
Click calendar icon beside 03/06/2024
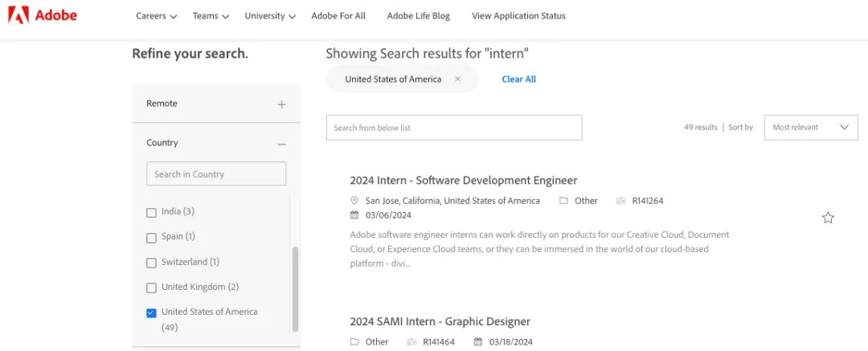pyautogui.click(x=354, y=214)
